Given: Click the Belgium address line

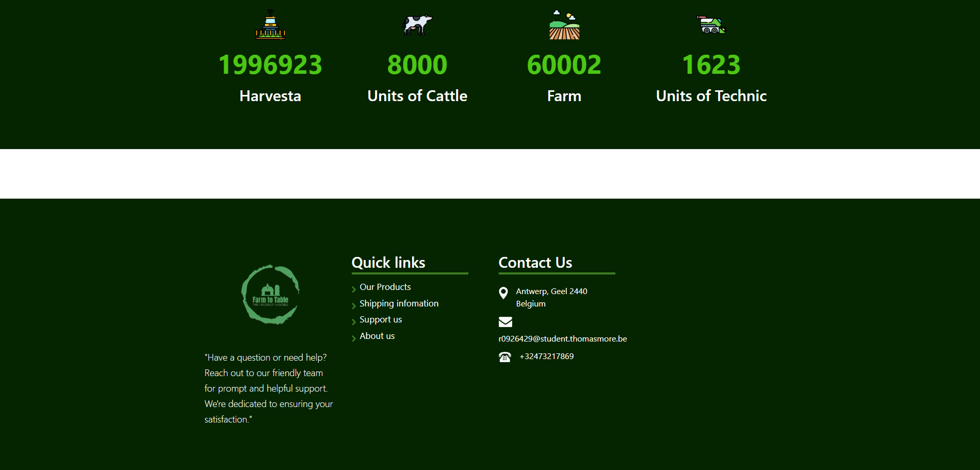Looking at the screenshot, I should click(x=531, y=304).
